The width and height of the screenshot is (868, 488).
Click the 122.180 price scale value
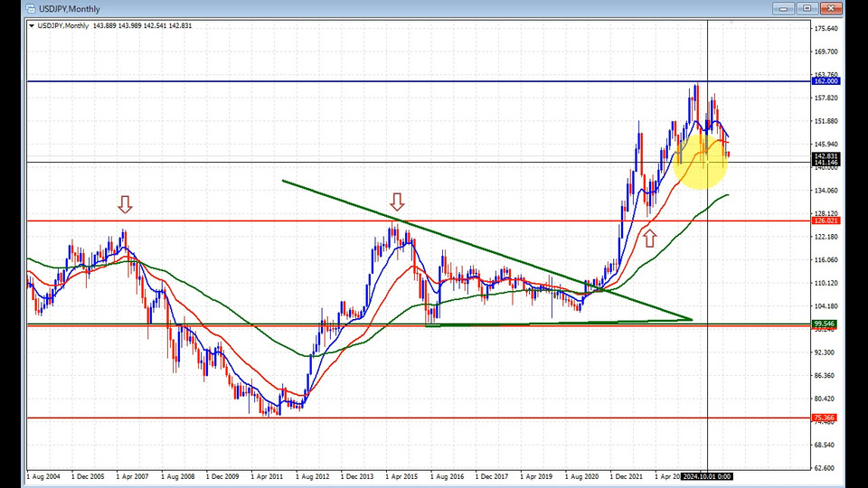[826, 238]
